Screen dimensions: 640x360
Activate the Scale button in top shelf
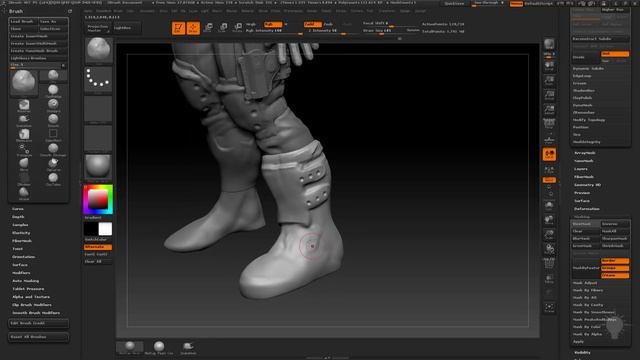(x=223, y=28)
